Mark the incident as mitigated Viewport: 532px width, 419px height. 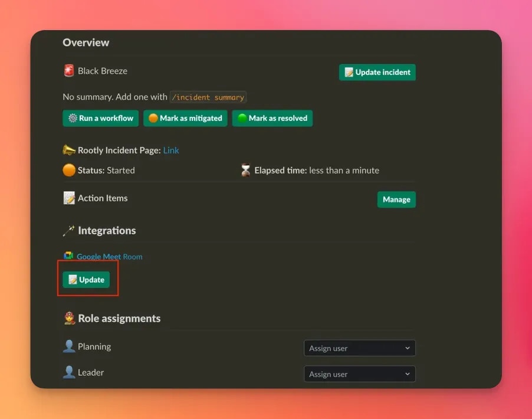click(185, 118)
